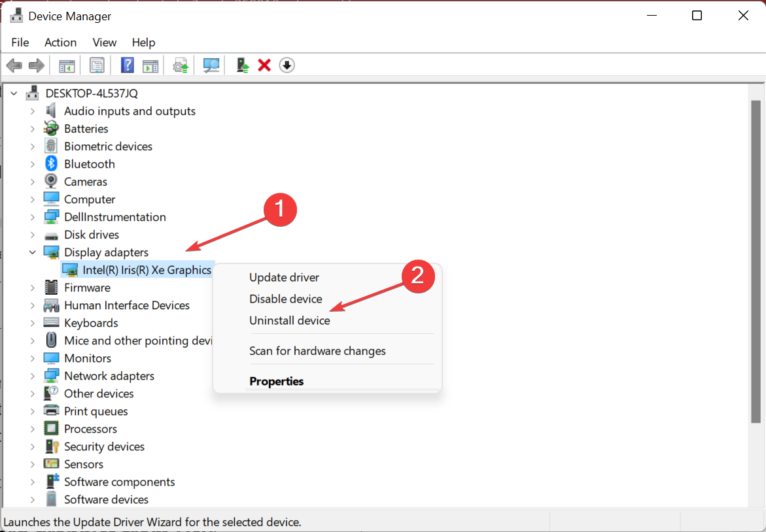Image resolution: width=766 pixels, height=532 pixels.
Task: Select Update driver in context menu
Action: pyautogui.click(x=284, y=278)
